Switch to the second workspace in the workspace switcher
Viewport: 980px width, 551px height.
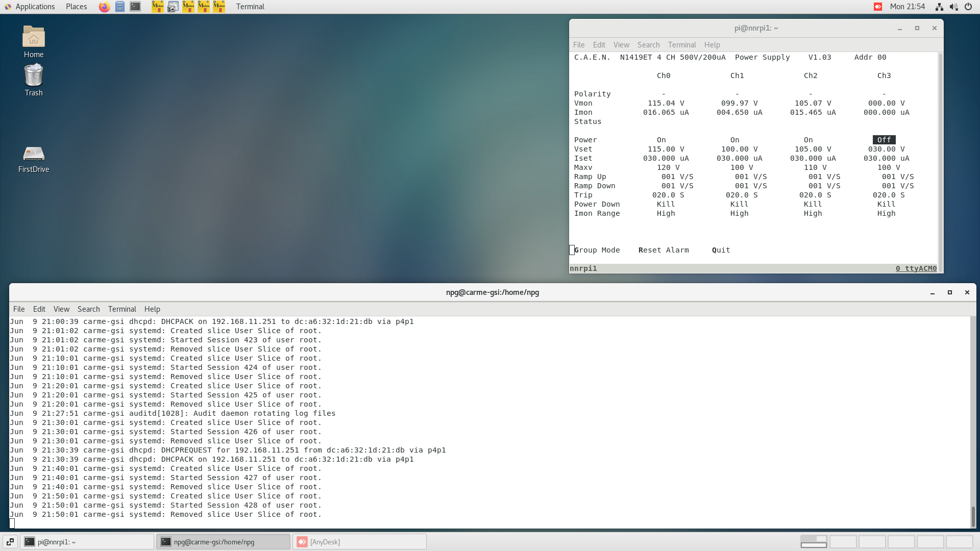[x=843, y=541]
